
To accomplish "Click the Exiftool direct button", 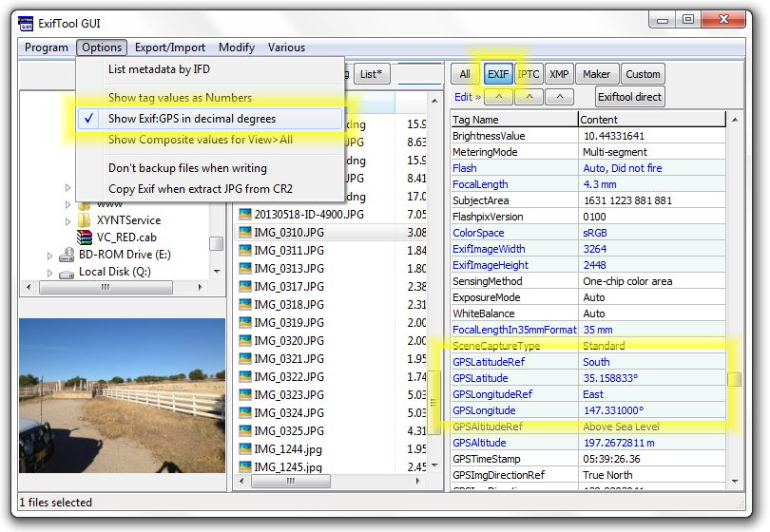I will tap(629, 97).
